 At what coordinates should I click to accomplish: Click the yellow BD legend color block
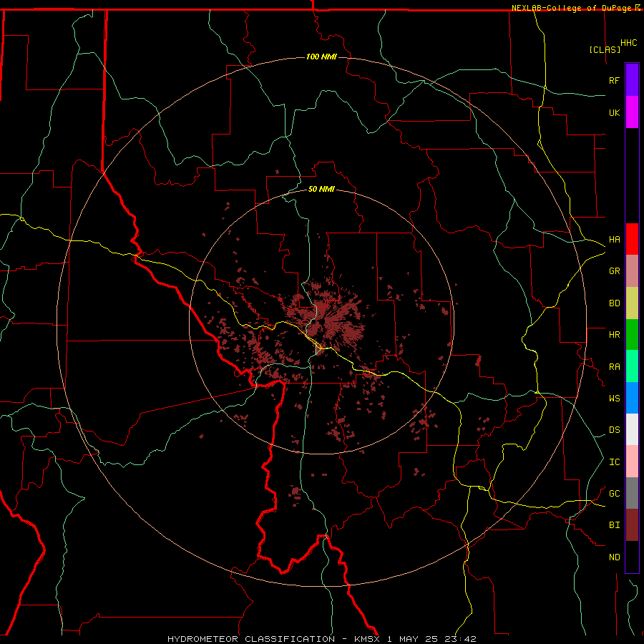click(632, 303)
